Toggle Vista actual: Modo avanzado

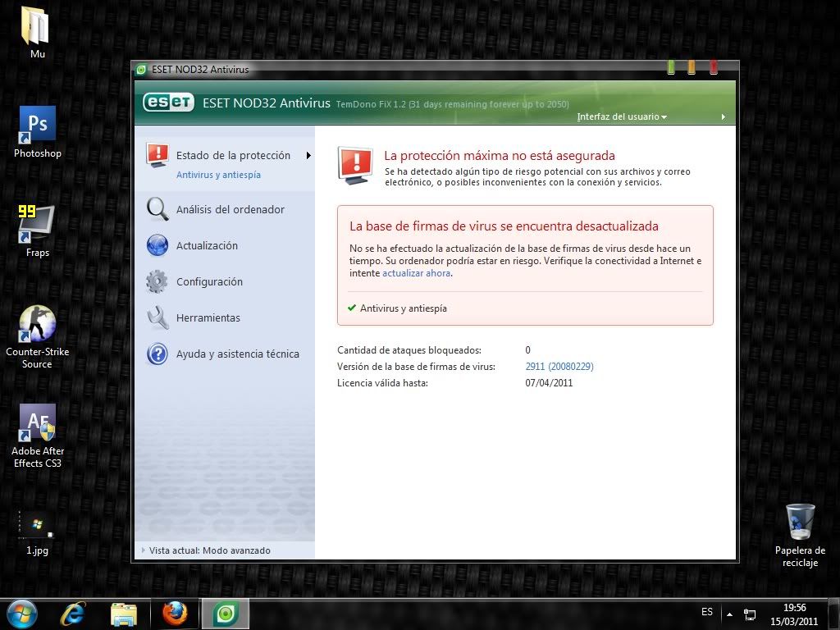point(209,550)
